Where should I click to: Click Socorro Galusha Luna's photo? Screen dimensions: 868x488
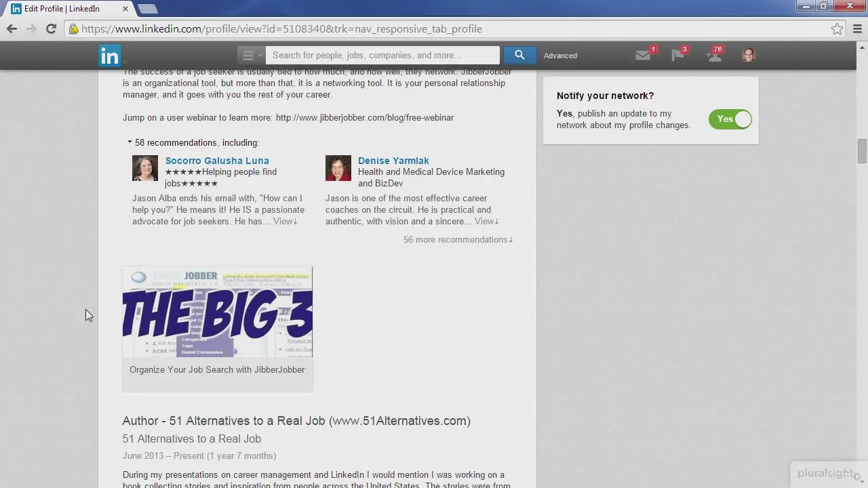145,168
